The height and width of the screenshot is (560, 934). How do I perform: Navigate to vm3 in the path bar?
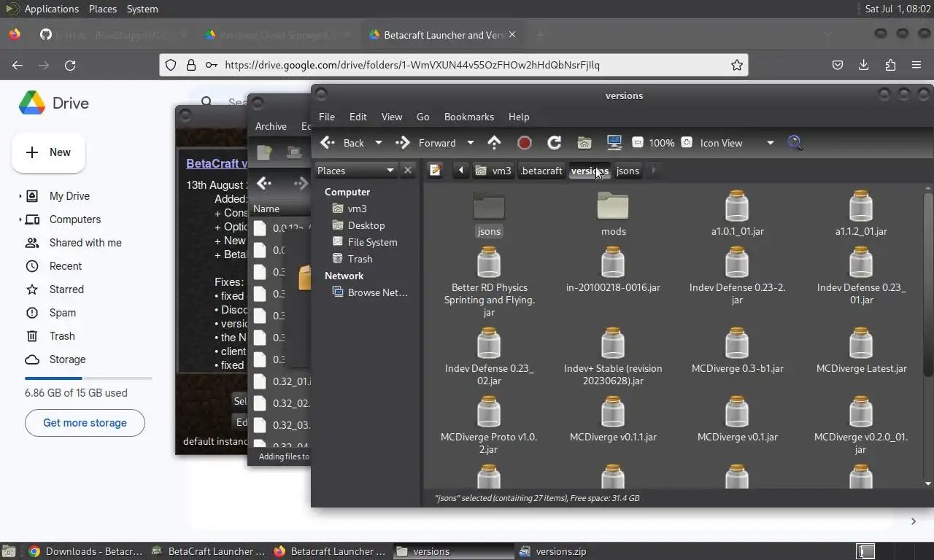493,171
